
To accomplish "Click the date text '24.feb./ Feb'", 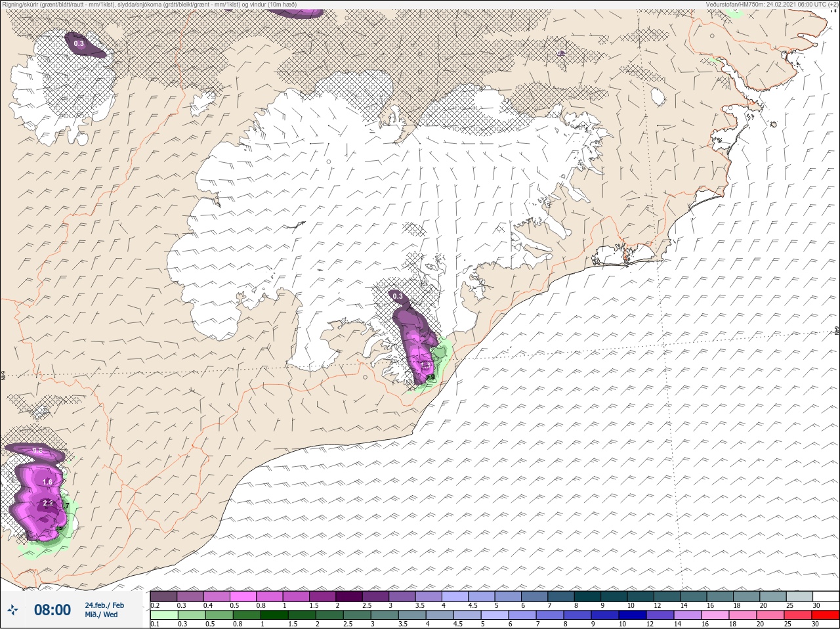I will [104, 605].
